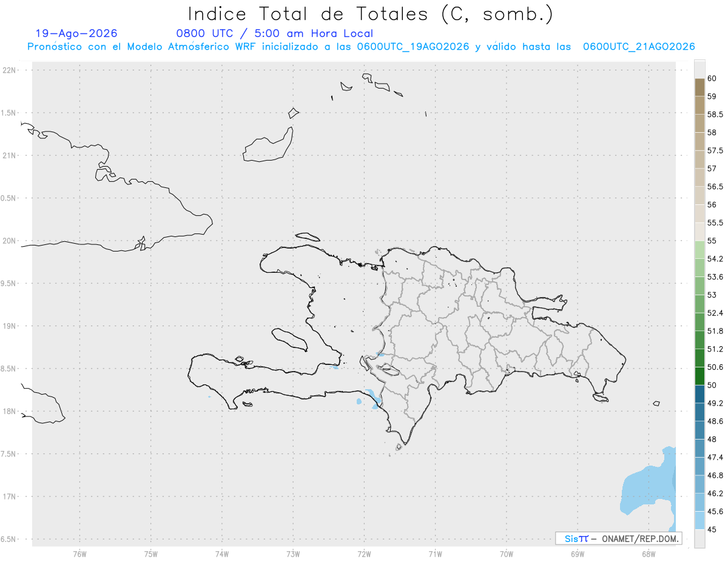Image resolution: width=728 pixels, height=562 pixels.
Task: Pick the light green swatch between 54.2 and 55
Action: click(699, 250)
